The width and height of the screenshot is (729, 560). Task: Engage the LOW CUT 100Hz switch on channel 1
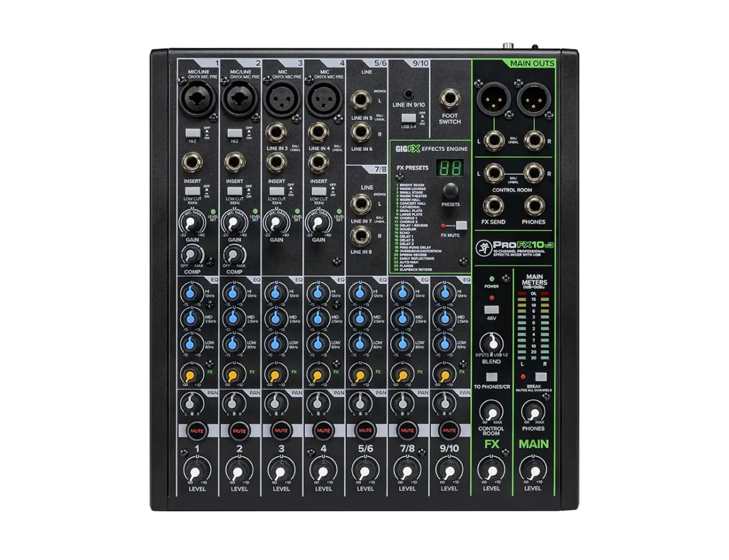[x=193, y=191]
